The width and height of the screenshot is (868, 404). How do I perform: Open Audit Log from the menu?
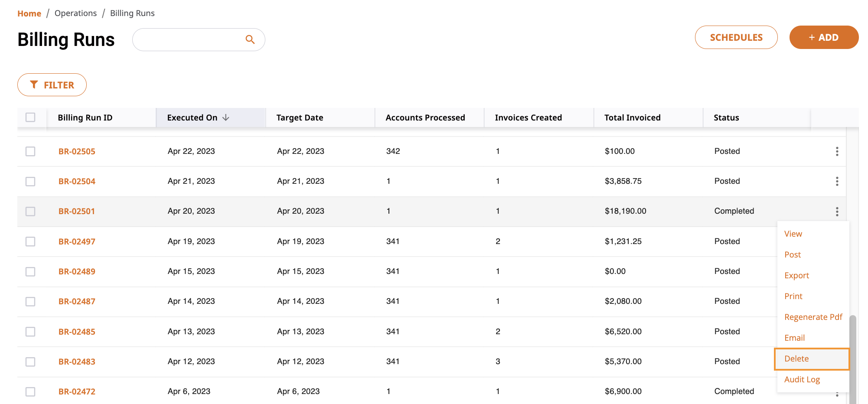click(802, 379)
